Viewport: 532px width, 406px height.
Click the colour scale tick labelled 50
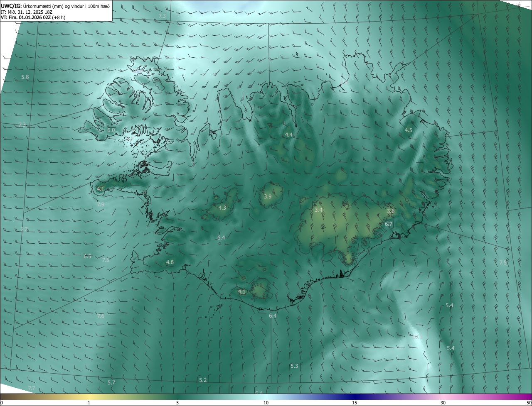pyautogui.click(x=529, y=403)
